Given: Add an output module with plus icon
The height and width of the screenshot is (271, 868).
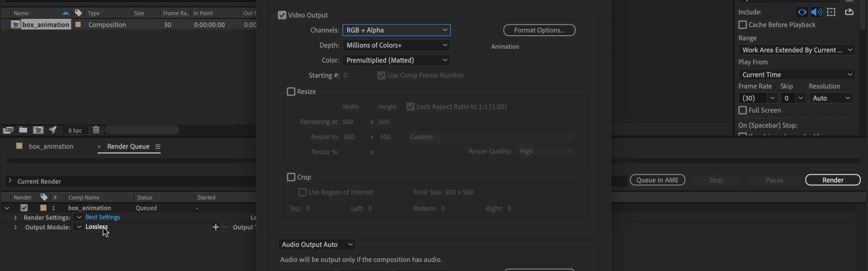Looking at the screenshot, I should [215, 227].
